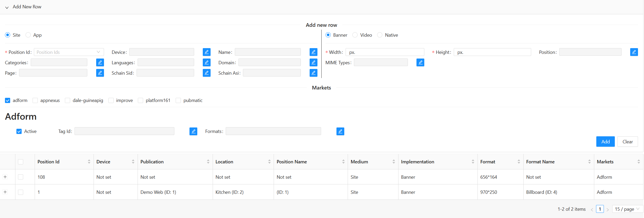Image resolution: width=644 pixels, height=218 pixels.
Task: Open the 15 / page size dropdown
Action: [627, 209]
